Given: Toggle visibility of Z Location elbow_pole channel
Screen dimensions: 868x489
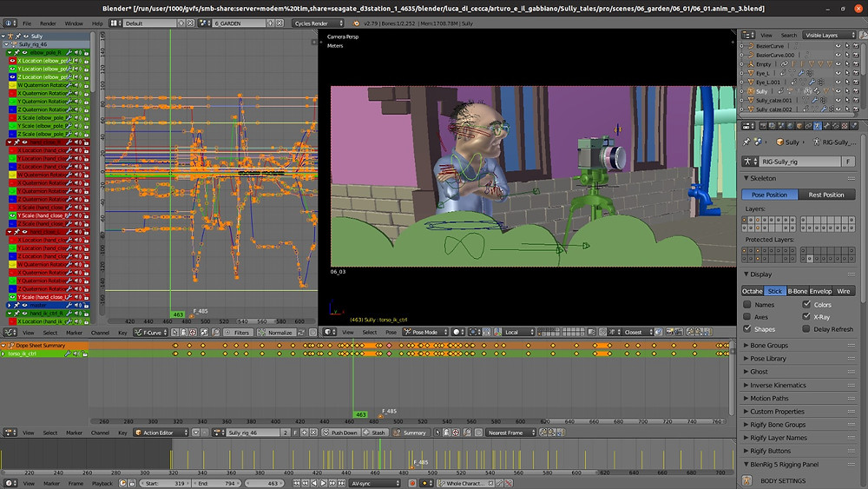Looking at the screenshot, I should (x=12, y=77).
